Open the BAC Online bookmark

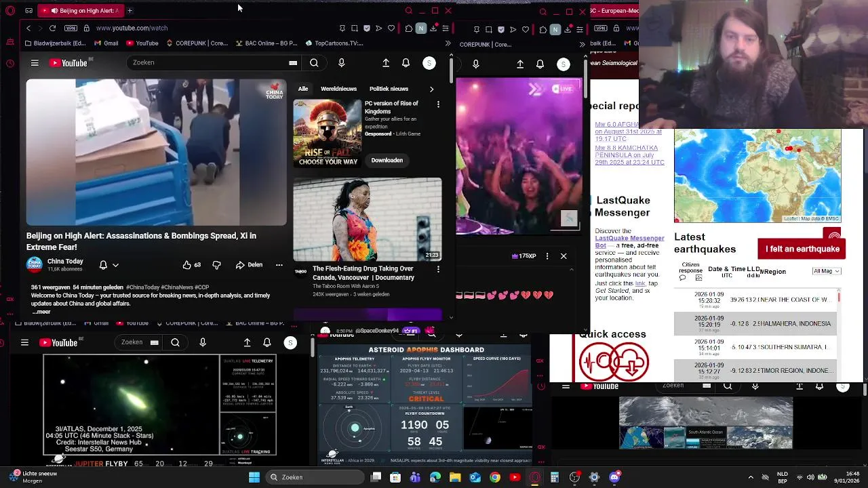pos(267,43)
